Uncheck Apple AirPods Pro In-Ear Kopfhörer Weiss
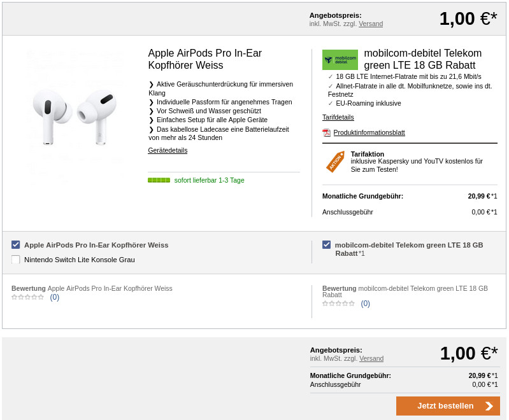The width and height of the screenshot is (509, 420). click(x=16, y=244)
